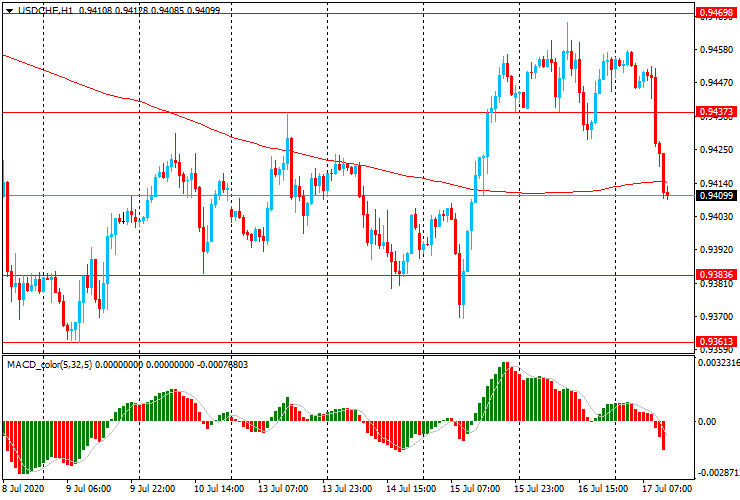Click the 14 Jul 15:00 time label
740x500 pixels.
[412, 489]
